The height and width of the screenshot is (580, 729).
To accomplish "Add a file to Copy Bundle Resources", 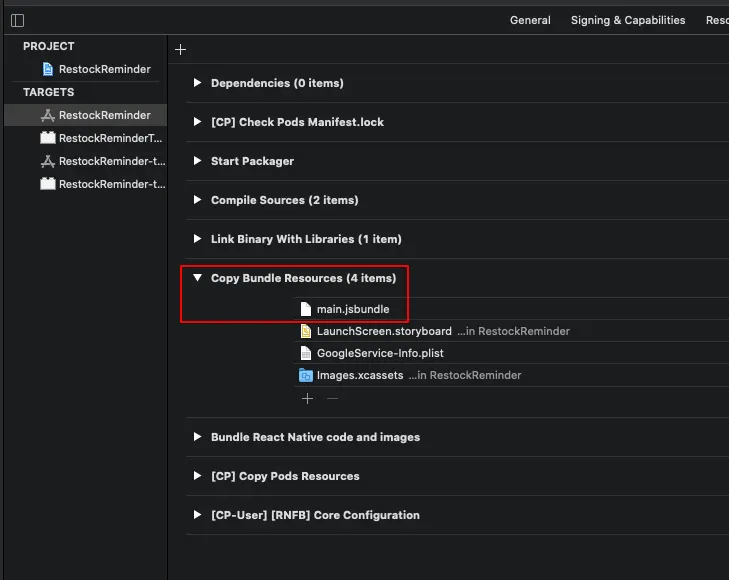I will pyautogui.click(x=307, y=398).
